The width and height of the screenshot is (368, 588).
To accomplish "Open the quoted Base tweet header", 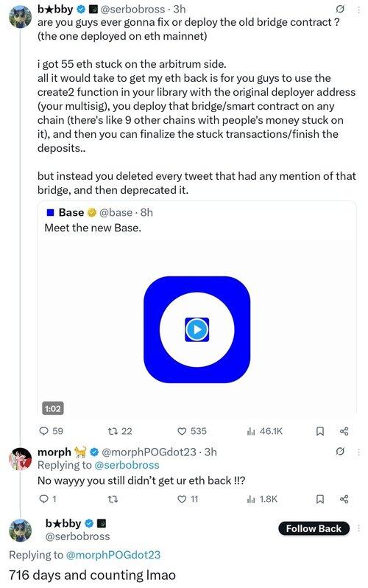I will point(99,213).
